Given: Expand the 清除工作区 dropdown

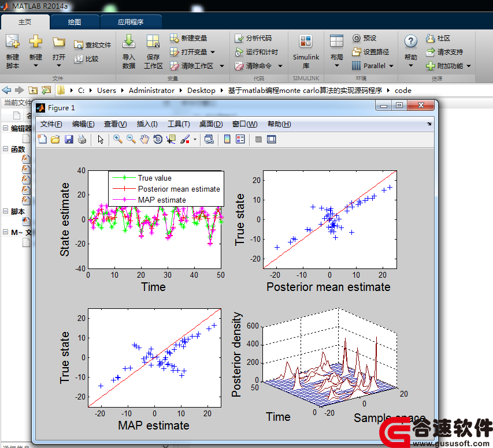Looking at the screenshot, I should (x=222, y=66).
